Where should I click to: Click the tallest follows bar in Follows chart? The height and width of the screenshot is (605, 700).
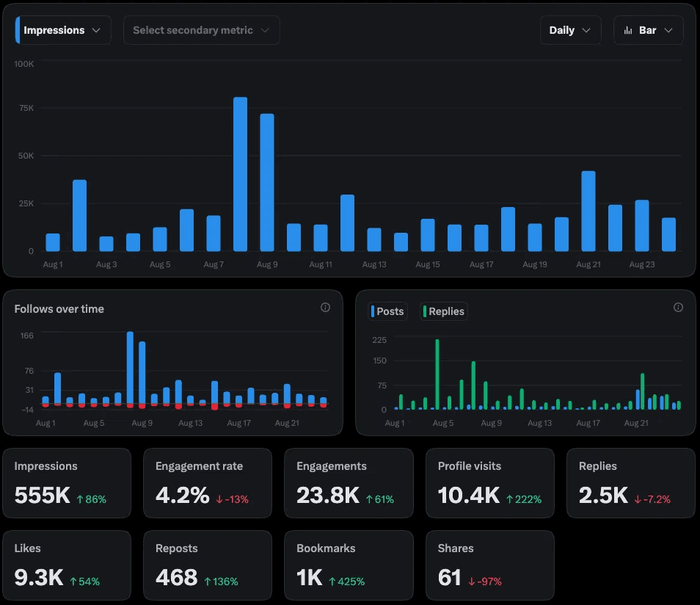pyautogui.click(x=130, y=368)
